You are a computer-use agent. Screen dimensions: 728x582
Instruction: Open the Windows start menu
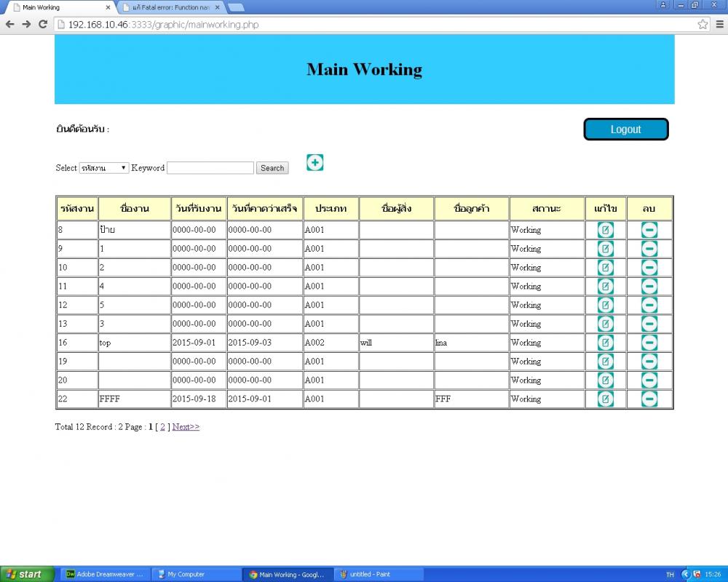25,574
